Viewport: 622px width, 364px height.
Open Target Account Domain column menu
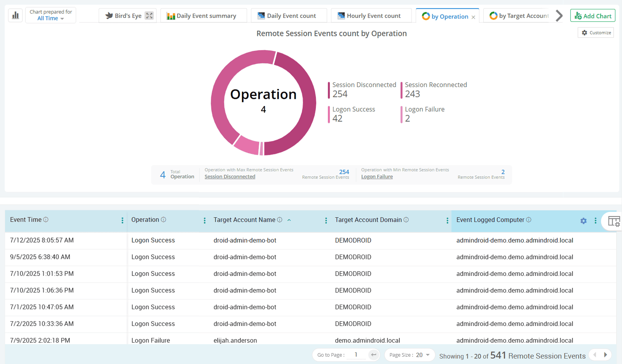coord(447,220)
